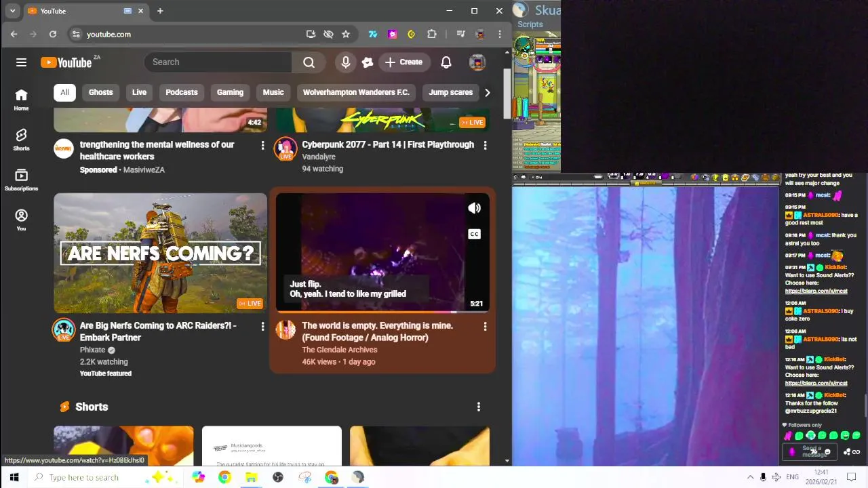Open a new browser tab
The height and width of the screenshot is (488, 868).
coord(160,11)
